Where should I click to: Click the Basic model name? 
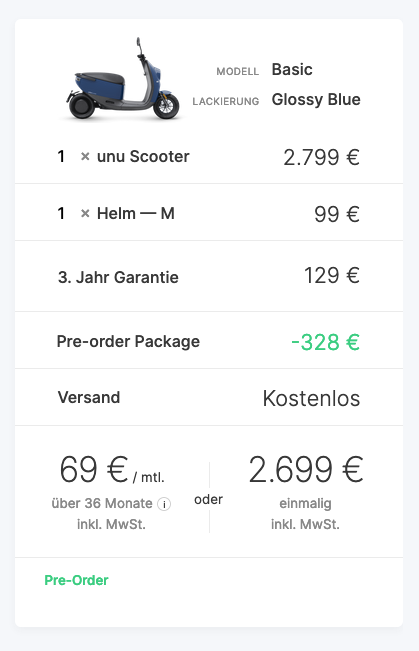[x=292, y=70]
